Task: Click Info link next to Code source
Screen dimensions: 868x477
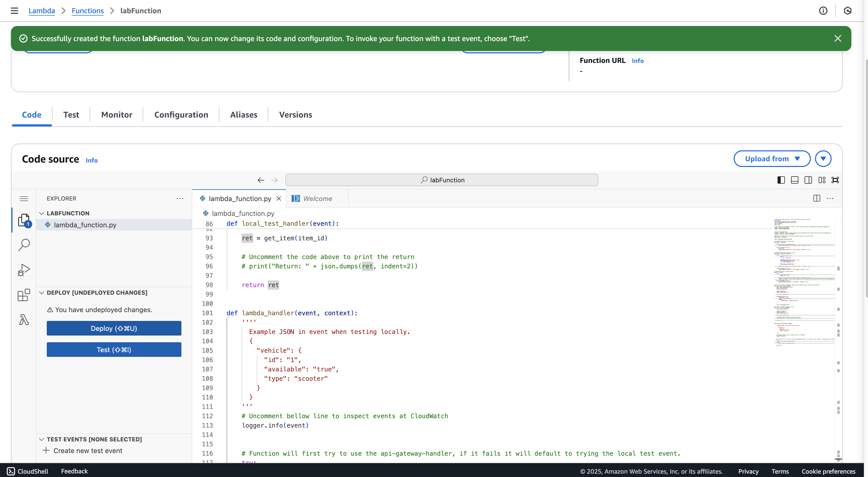Action: point(92,160)
